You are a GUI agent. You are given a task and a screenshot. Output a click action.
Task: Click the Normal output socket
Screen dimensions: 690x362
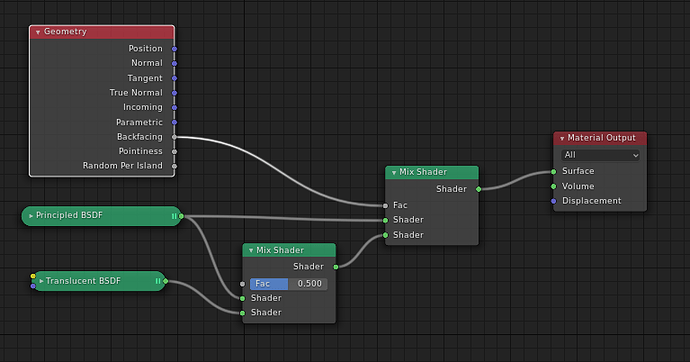[x=174, y=63]
